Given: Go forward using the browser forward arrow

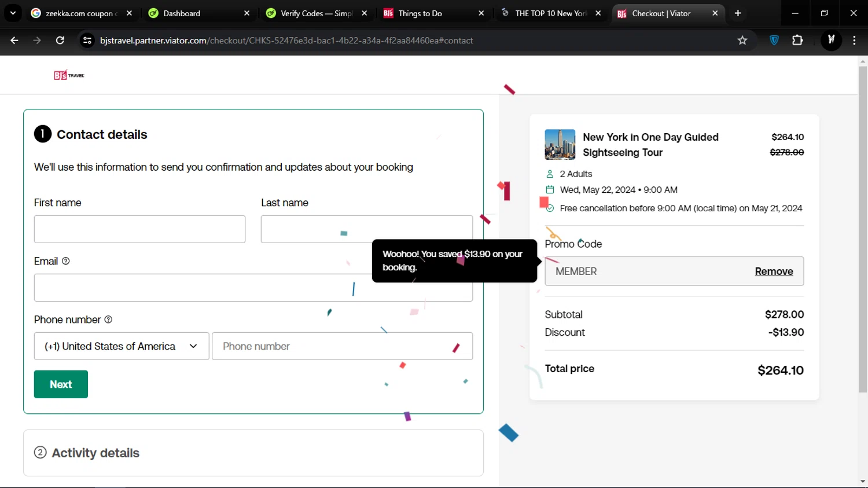Looking at the screenshot, I should coord(37,41).
